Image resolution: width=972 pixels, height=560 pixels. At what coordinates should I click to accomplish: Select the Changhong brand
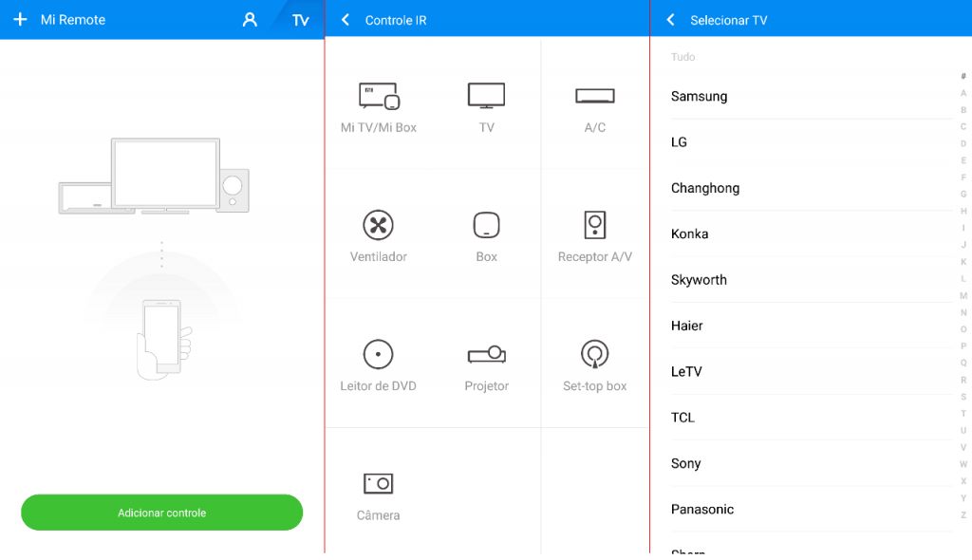point(812,188)
